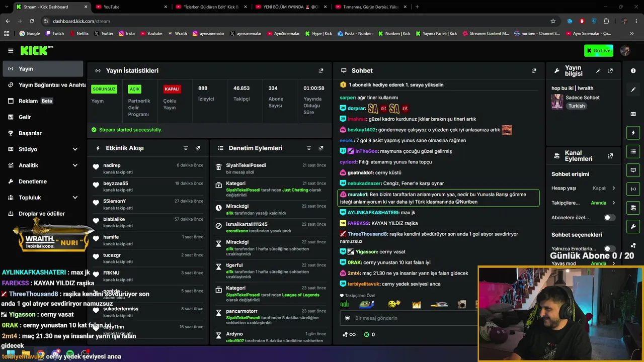Viewport: 644px width, 362px height.
Task: Open the Twitch bookmark
Action: click(55, 34)
